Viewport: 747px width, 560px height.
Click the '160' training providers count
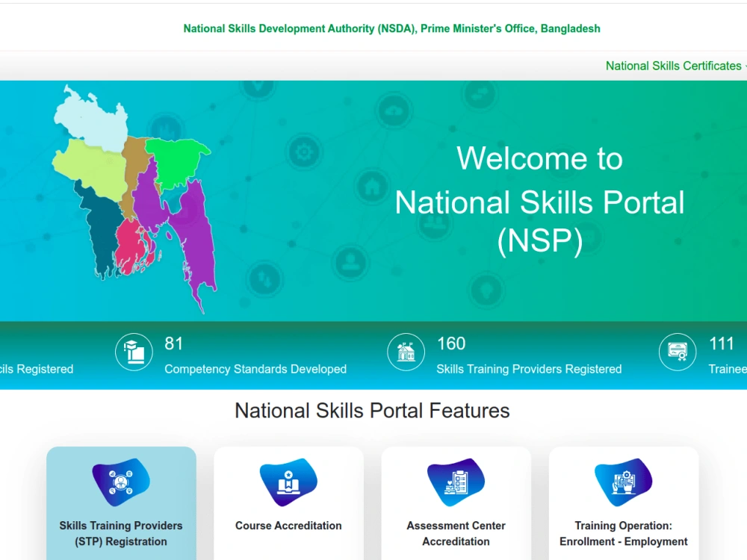[451, 343]
